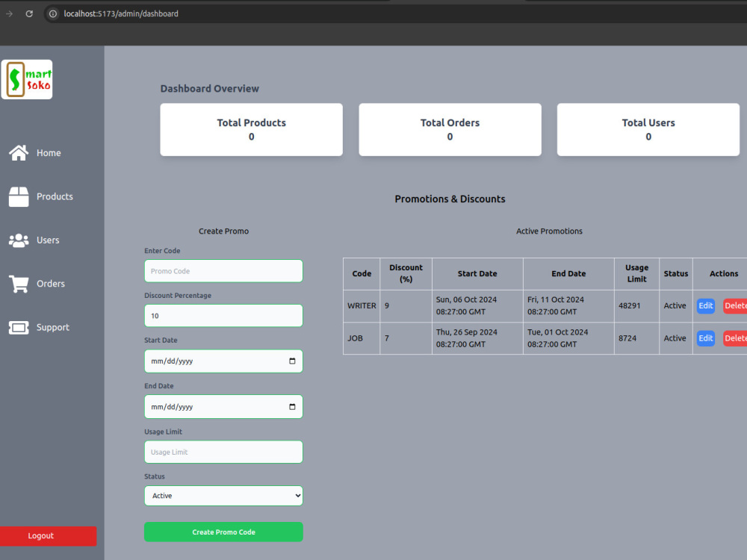Go to Products in sidebar
The image size is (747, 560).
coord(55,196)
